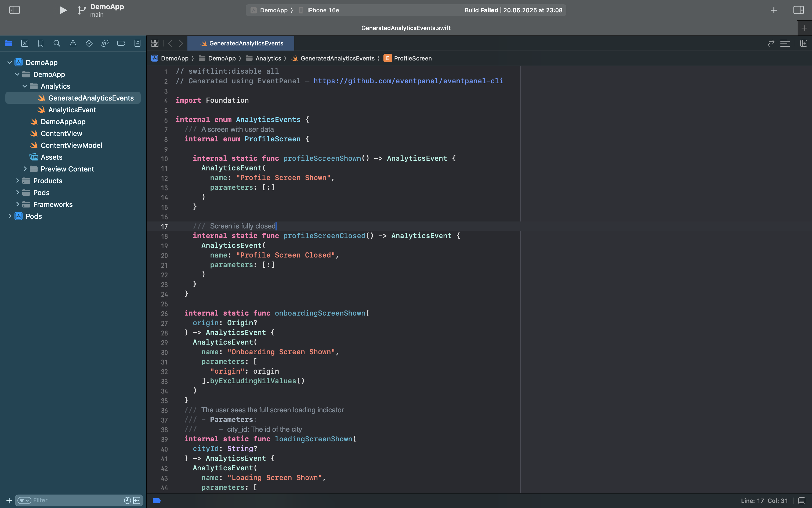The image size is (812, 508).
Task: Show the Debug navigator
Action: (x=105, y=43)
